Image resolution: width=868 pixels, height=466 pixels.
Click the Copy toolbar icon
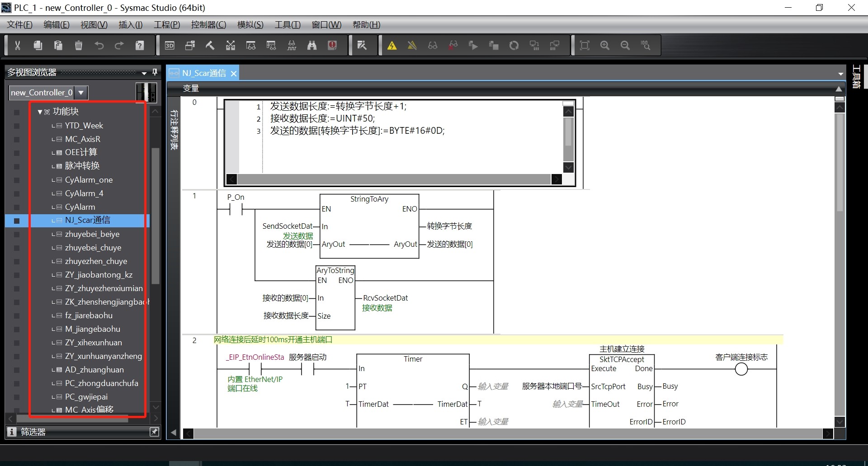point(38,45)
